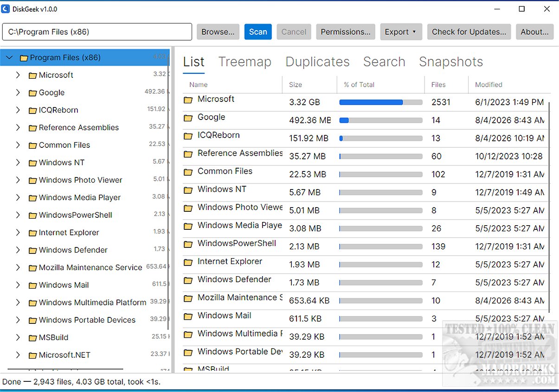Click the 3.32 GB size cell
This screenshot has height=392, width=559.
[305, 102]
